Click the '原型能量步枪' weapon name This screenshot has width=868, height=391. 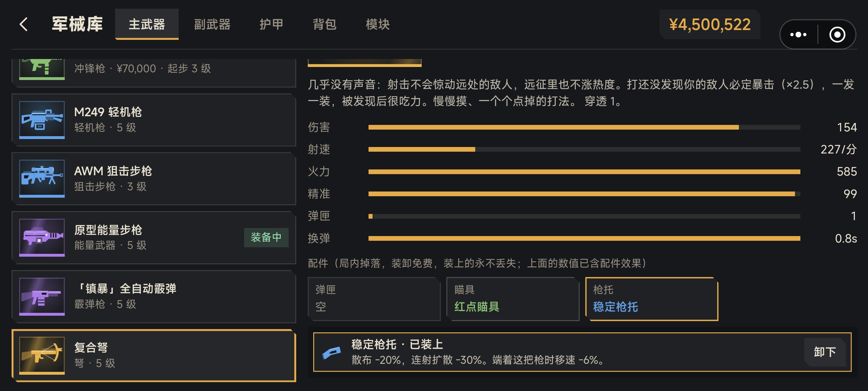(x=108, y=230)
